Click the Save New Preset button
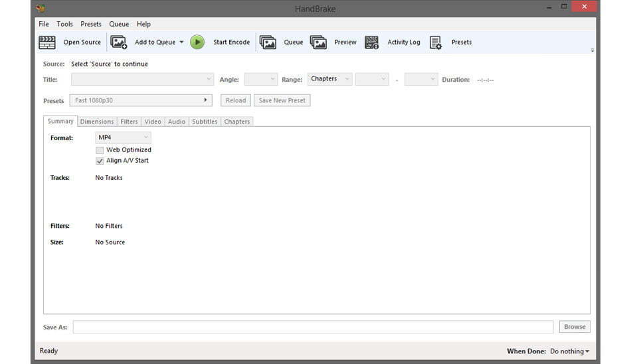This screenshot has width=631, height=364. (x=282, y=100)
